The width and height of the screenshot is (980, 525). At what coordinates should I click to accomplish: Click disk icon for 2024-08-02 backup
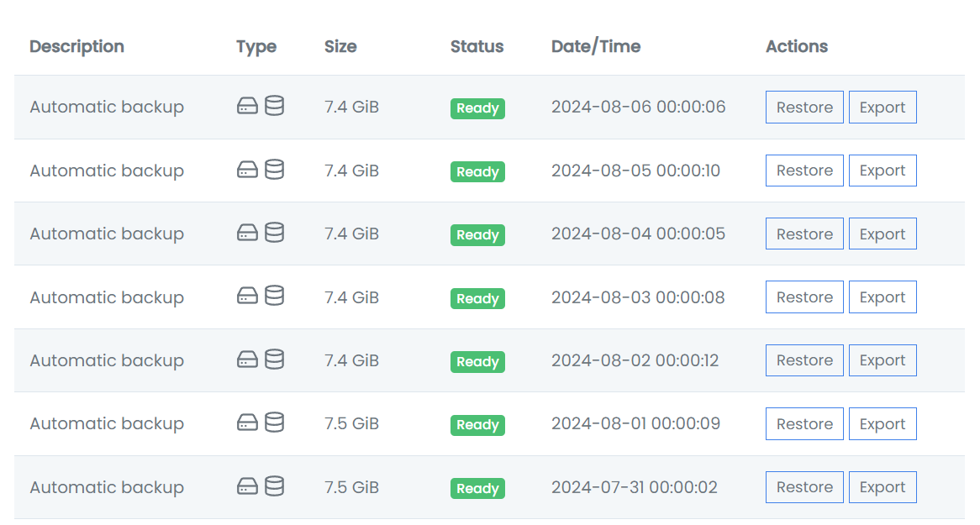(x=247, y=360)
